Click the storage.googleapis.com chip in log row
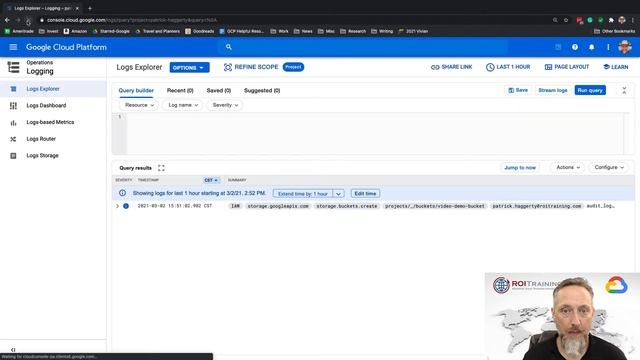Viewport: 640px width, 360px height. pyautogui.click(x=278, y=206)
